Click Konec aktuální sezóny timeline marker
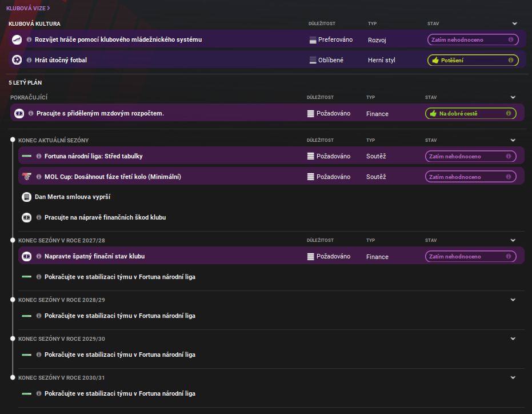The width and height of the screenshot is (532, 414). coord(13,140)
